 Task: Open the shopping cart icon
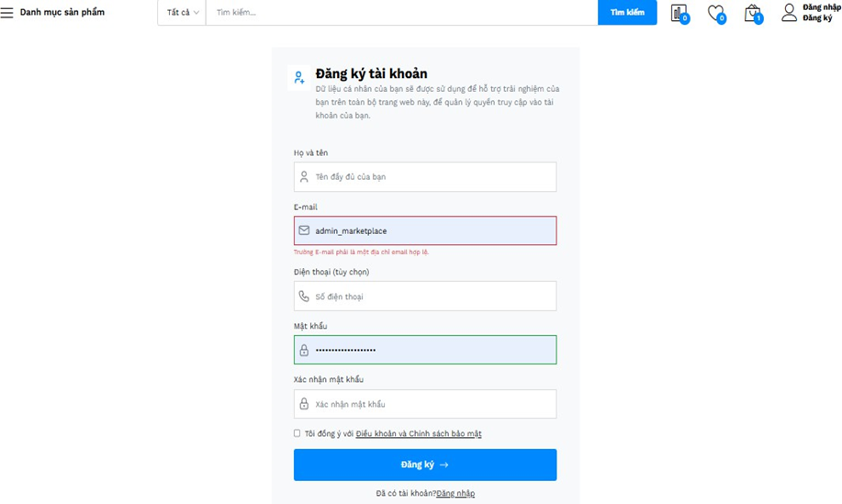pos(752,13)
